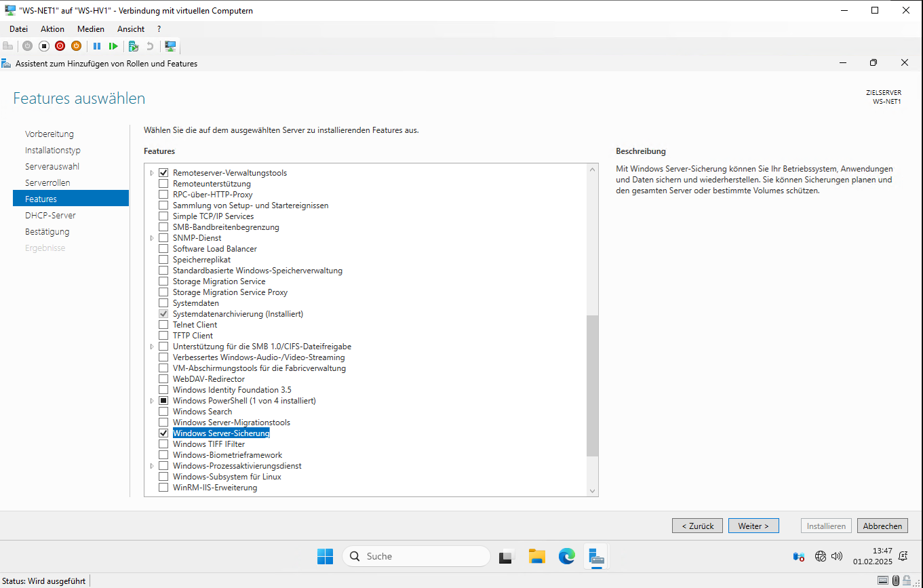Open the ? help menu

(159, 29)
